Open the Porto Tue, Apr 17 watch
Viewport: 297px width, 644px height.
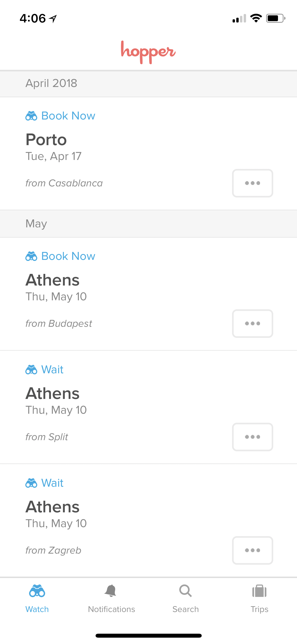[148, 154]
